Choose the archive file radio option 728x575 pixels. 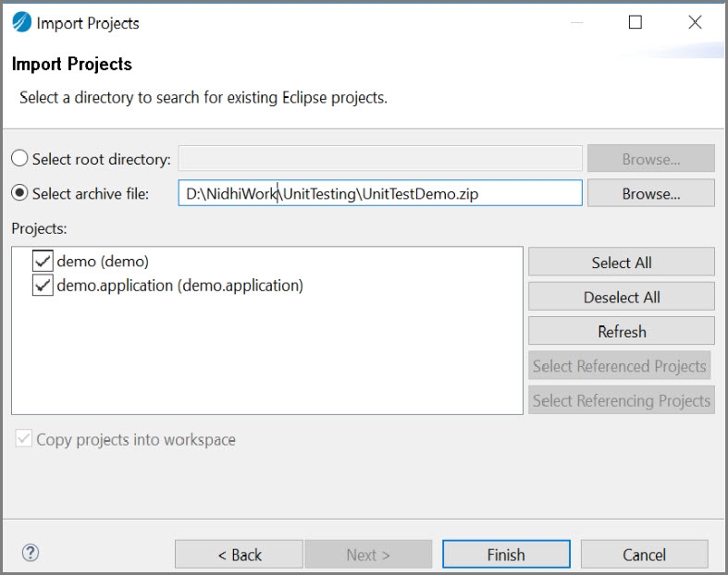19,193
